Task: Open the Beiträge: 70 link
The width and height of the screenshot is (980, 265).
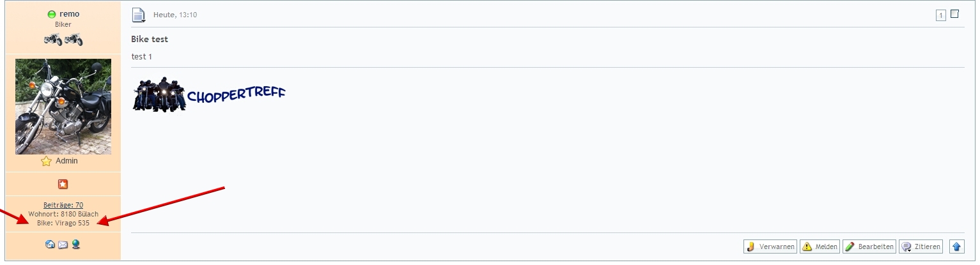Action: coord(63,205)
